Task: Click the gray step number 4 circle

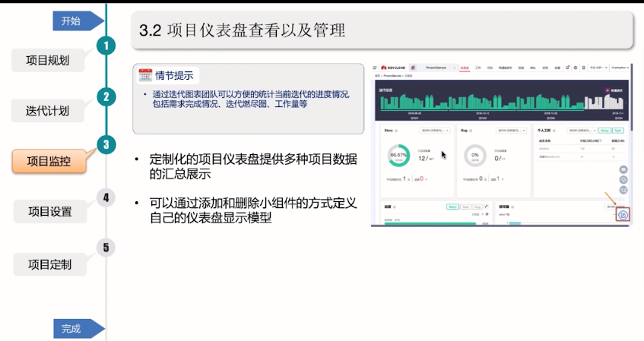Action: pyautogui.click(x=106, y=197)
